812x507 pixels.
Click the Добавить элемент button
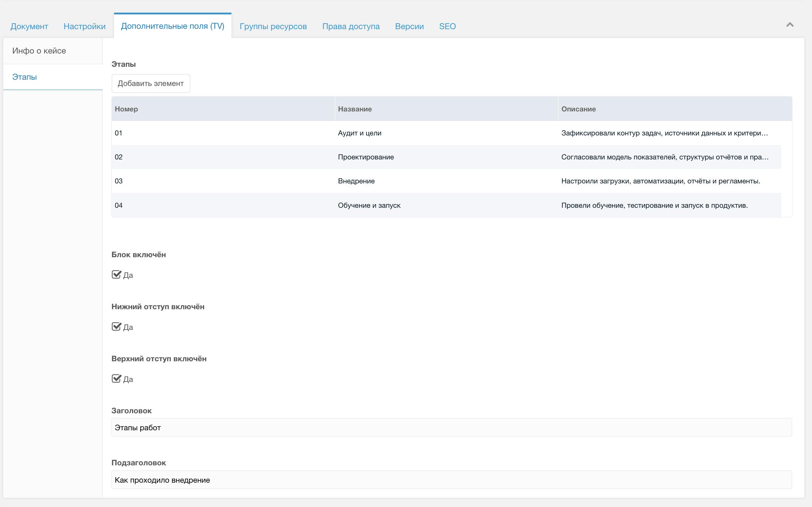(151, 83)
